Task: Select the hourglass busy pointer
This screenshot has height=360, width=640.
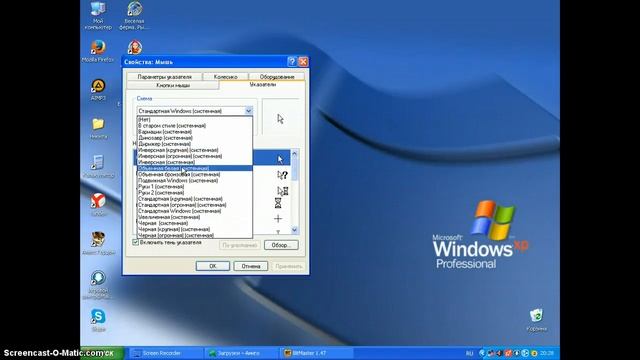Action: [278, 203]
